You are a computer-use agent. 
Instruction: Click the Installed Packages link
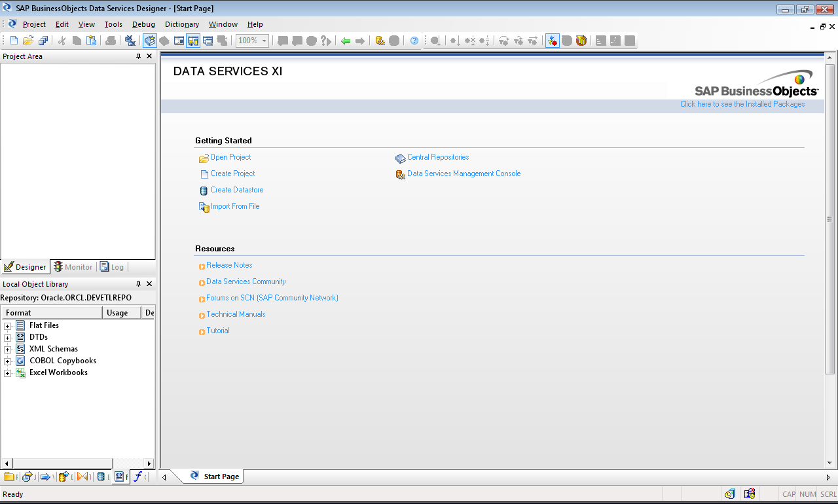742,104
